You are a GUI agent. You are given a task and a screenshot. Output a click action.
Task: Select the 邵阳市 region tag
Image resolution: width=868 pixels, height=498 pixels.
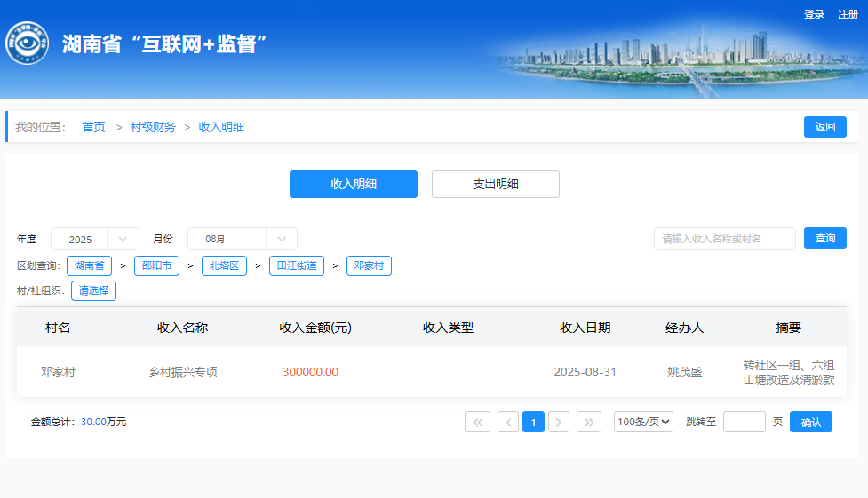(x=156, y=265)
